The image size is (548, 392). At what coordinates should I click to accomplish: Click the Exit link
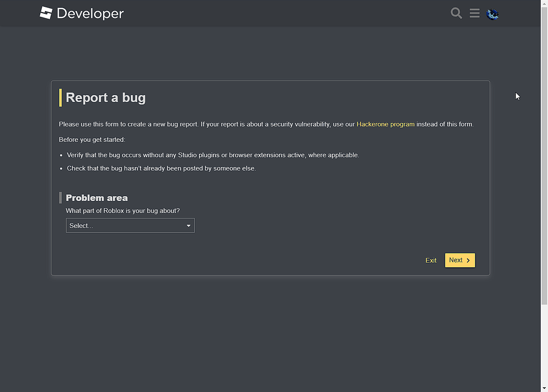pyautogui.click(x=430, y=260)
